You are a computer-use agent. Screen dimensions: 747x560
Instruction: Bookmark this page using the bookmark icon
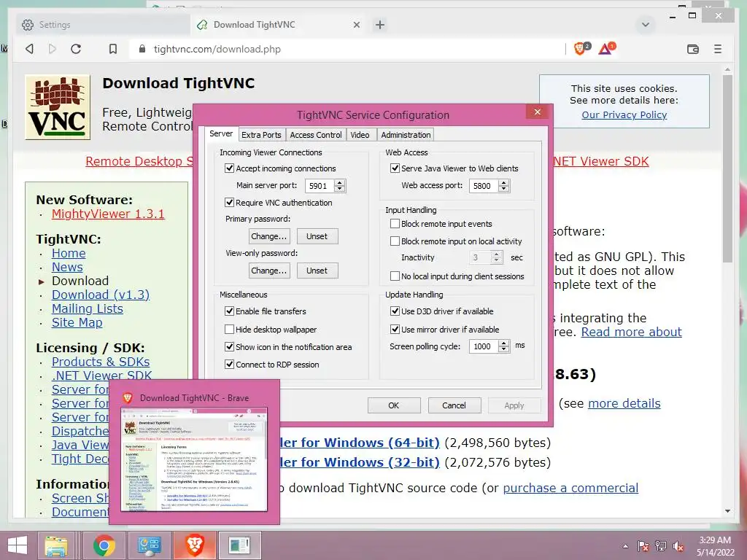113,49
